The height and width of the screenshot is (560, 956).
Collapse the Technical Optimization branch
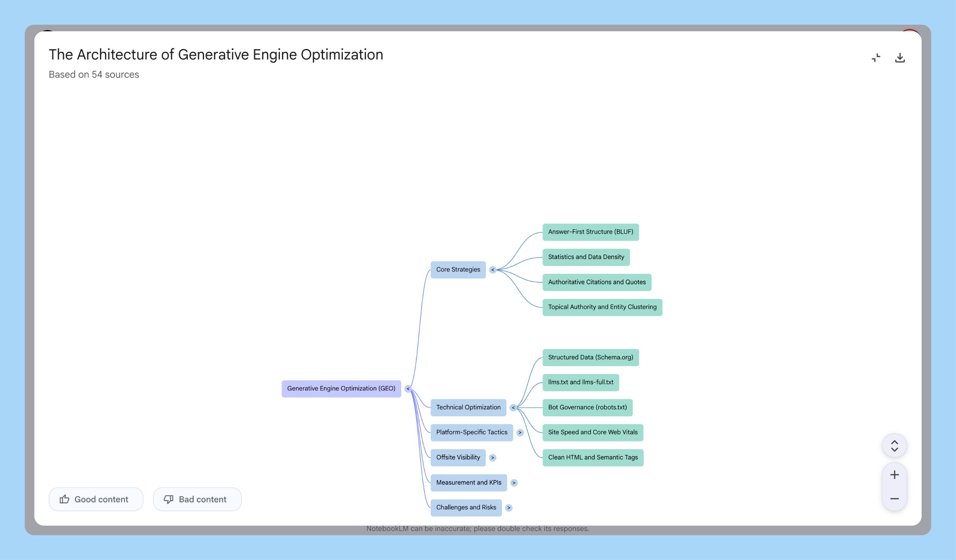[x=513, y=407]
